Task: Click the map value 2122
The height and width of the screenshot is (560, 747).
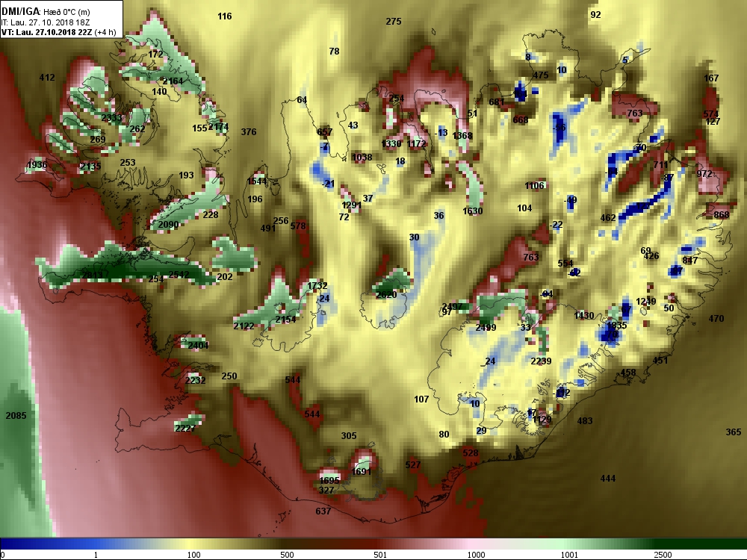Action: point(244,326)
